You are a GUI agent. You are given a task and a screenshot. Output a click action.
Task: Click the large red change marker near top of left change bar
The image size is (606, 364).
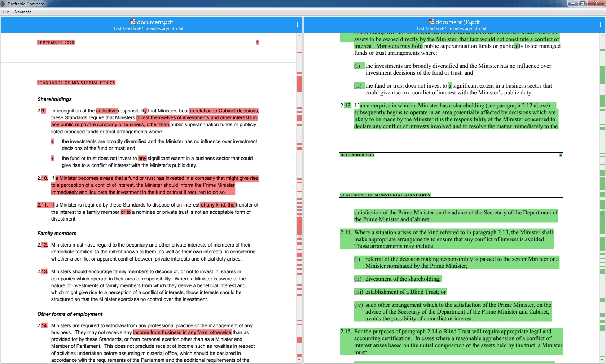299,83
